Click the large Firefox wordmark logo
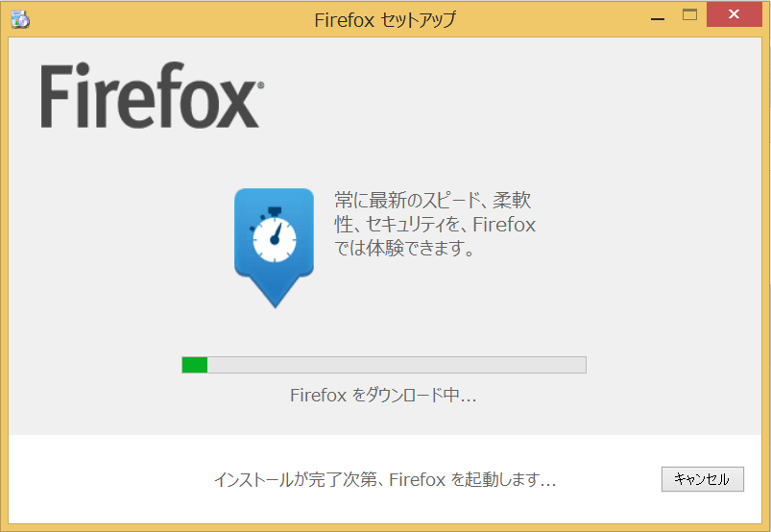The width and height of the screenshot is (771, 532). pos(153,95)
